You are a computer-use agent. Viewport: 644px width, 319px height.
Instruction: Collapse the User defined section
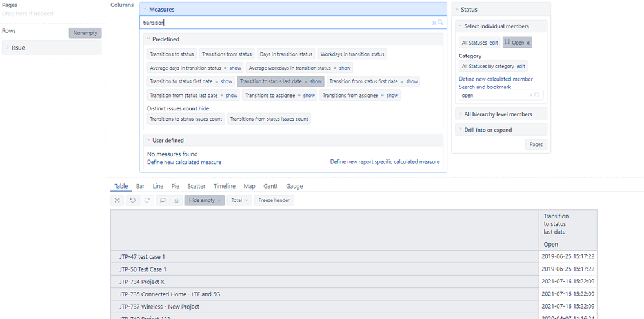tap(148, 140)
